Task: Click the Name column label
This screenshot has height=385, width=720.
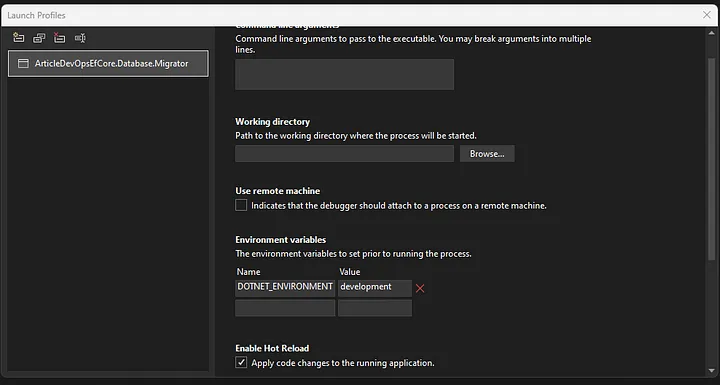Action: click(248, 272)
